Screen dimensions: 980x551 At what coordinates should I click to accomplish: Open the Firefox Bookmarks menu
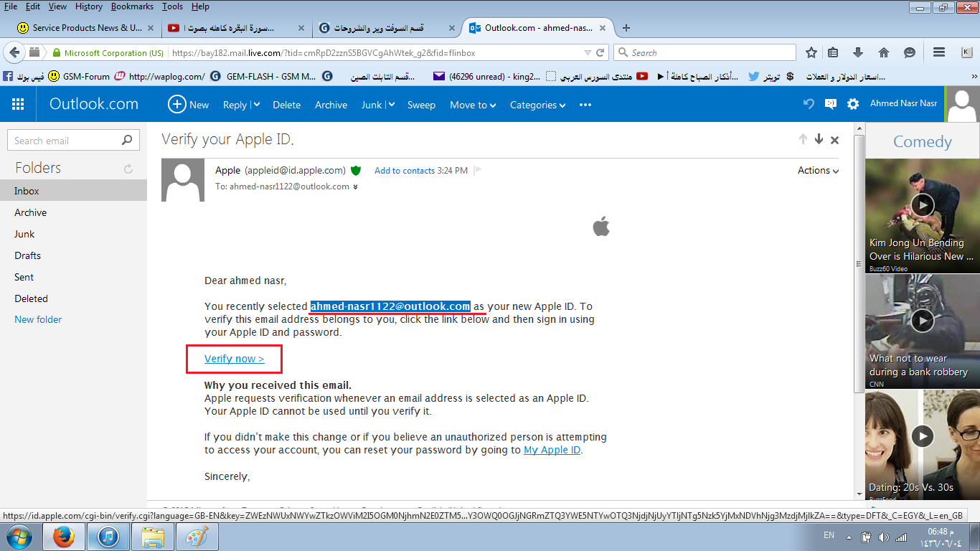coord(132,6)
